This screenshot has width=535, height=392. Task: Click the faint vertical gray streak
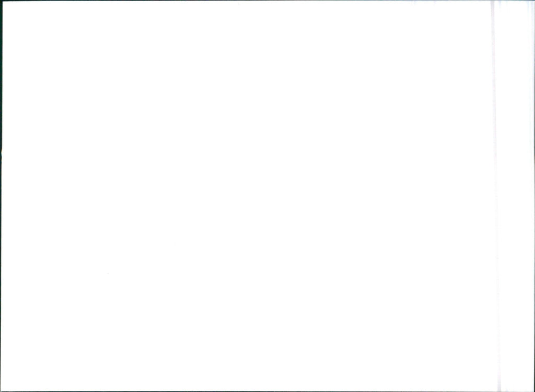click(495, 196)
